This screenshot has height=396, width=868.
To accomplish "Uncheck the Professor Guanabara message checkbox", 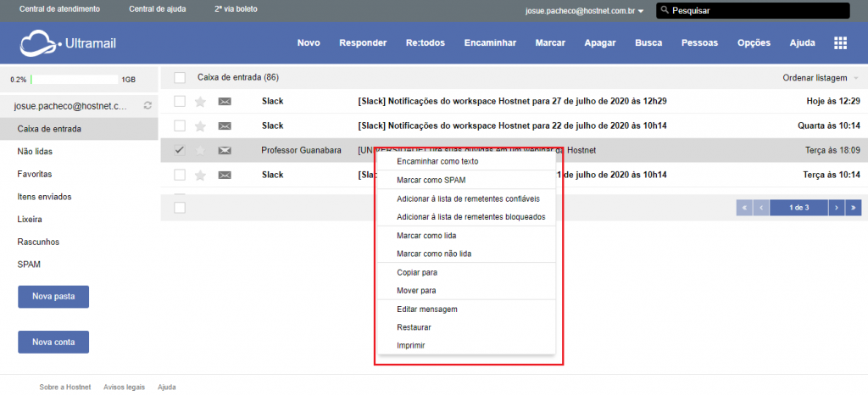I will click(180, 151).
